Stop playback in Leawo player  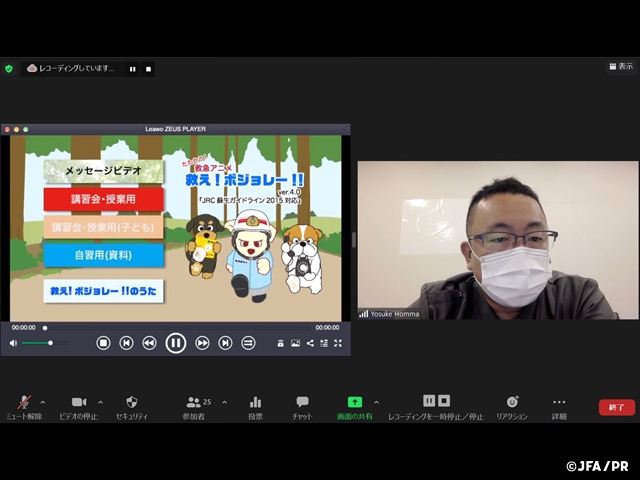[103, 343]
